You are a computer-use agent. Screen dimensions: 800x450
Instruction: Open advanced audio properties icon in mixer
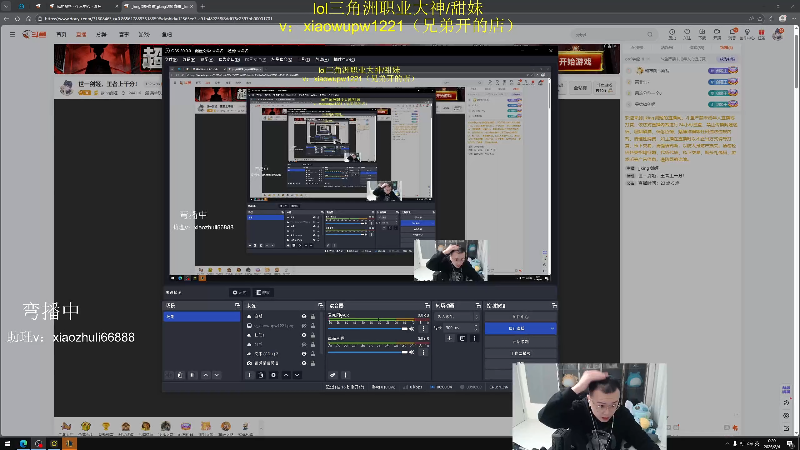click(x=333, y=375)
